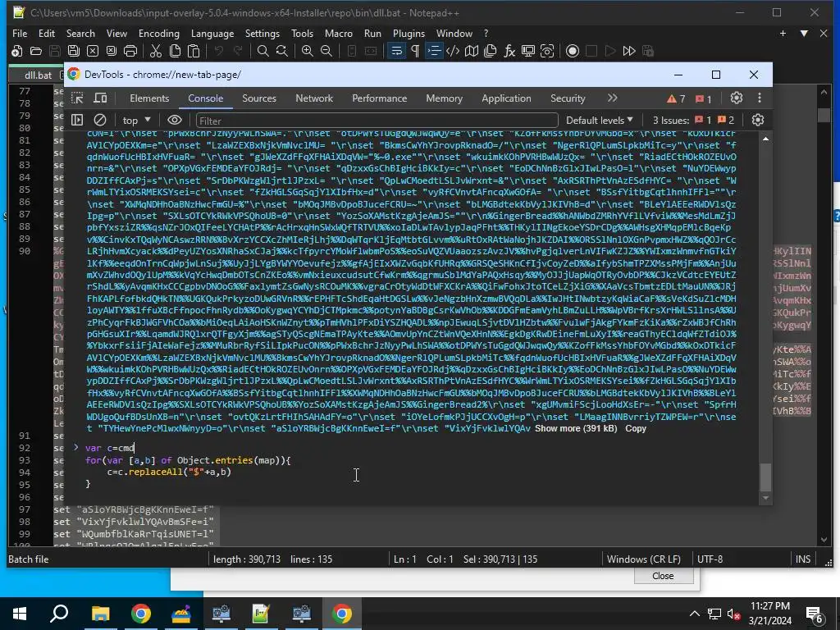Click New file icon in Notepad++ toolbar

click(x=16, y=52)
